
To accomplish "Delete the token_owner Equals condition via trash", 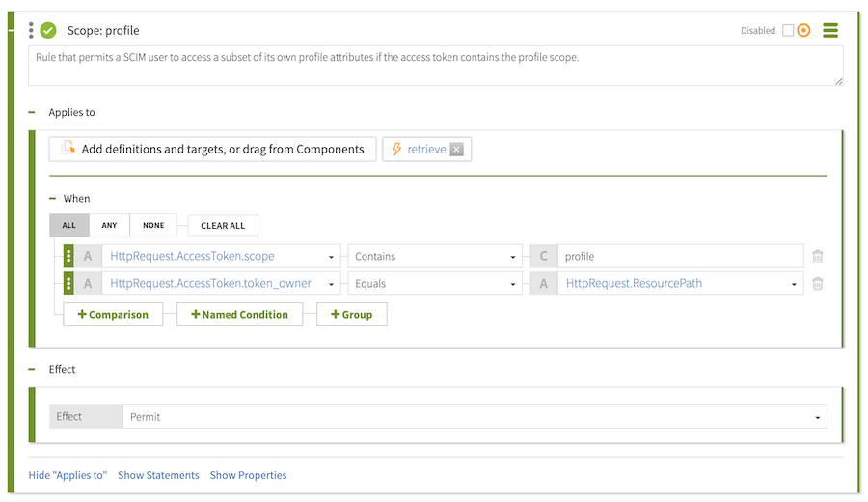I will (x=818, y=284).
